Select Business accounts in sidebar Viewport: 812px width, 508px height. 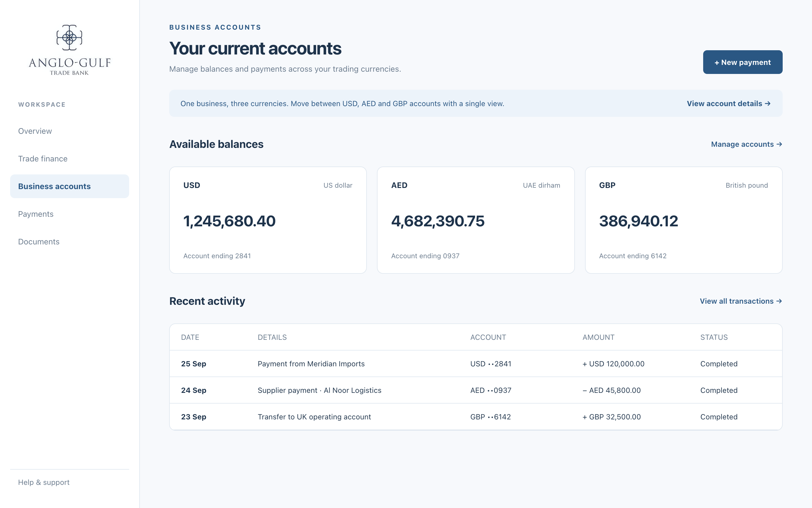pos(69,186)
